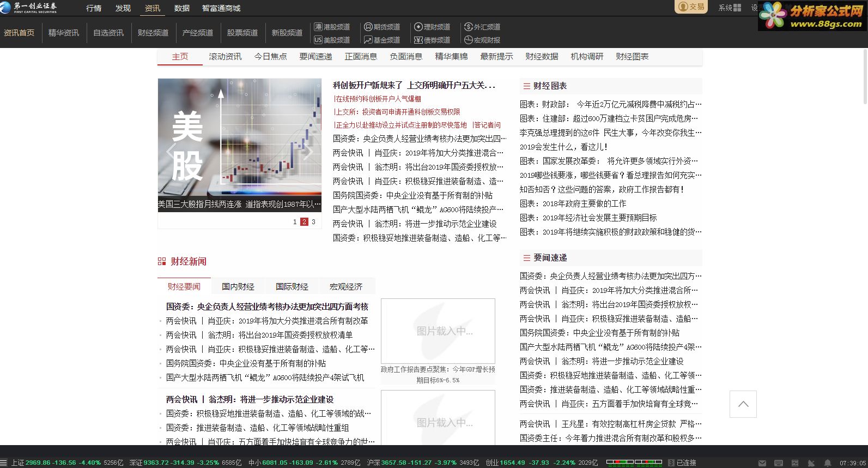Switch to 国内财经 sub-tab

click(x=238, y=286)
